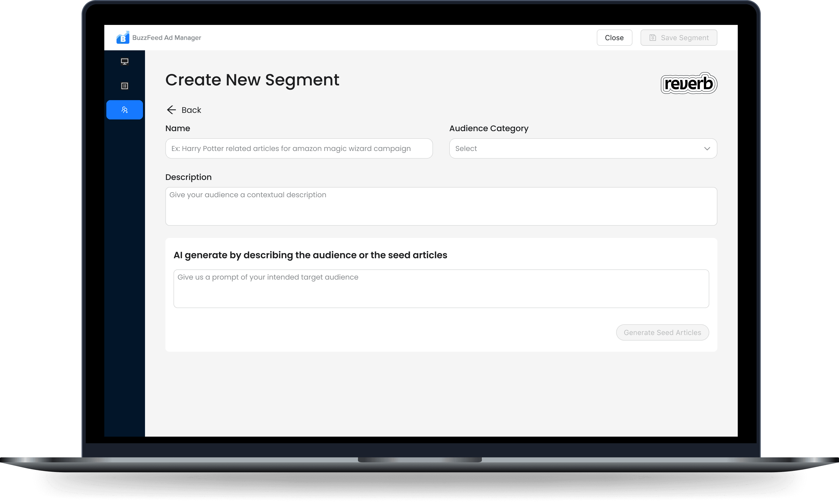Image resolution: width=839 pixels, height=504 pixels.
Task: Click the BuzzFeed Ad Manager logo icon
Action: point(123,38)
